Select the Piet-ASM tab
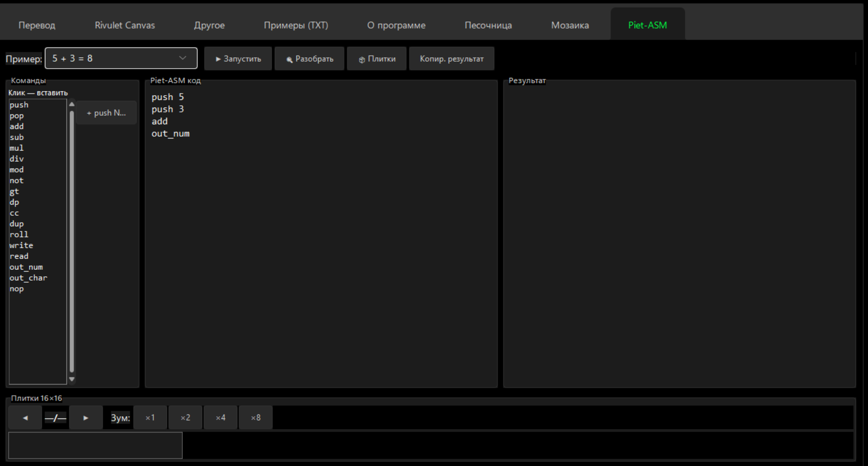 coord(648,25)
